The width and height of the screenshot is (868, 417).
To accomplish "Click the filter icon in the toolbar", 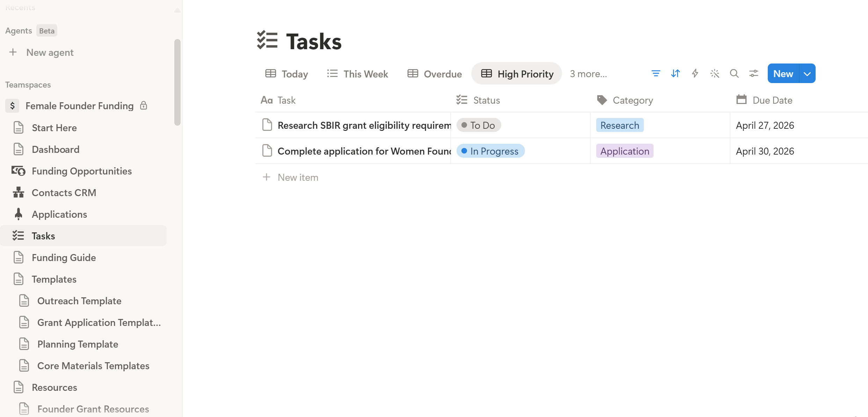I will click(656, 74).
